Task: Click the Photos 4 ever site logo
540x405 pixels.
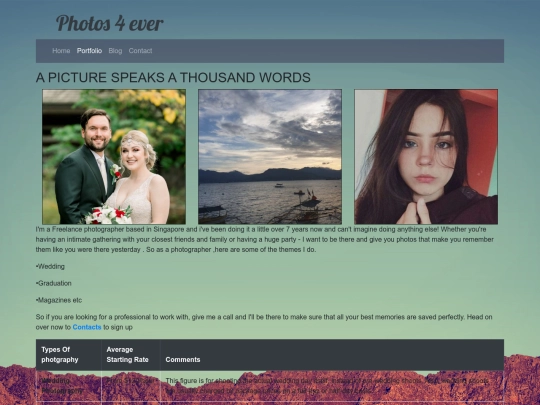Action: click(110, 23)
